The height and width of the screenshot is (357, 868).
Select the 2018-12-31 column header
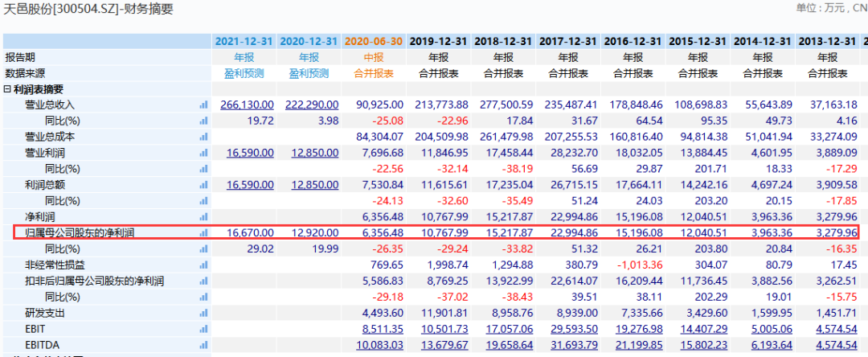503,42
